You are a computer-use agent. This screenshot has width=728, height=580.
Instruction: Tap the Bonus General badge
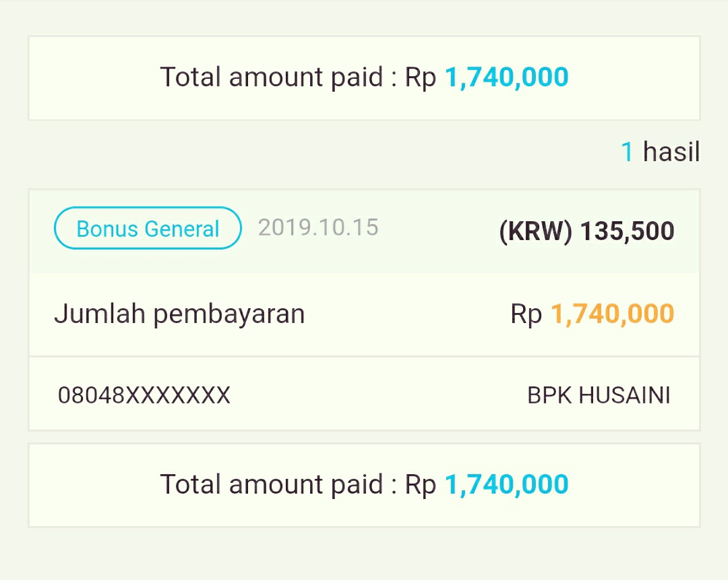pos(148,229)
